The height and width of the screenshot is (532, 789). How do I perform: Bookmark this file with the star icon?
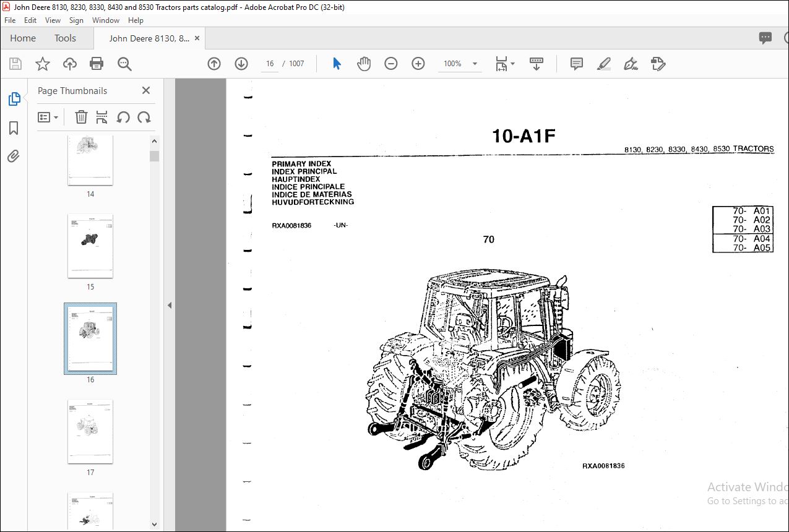point(42,64)
